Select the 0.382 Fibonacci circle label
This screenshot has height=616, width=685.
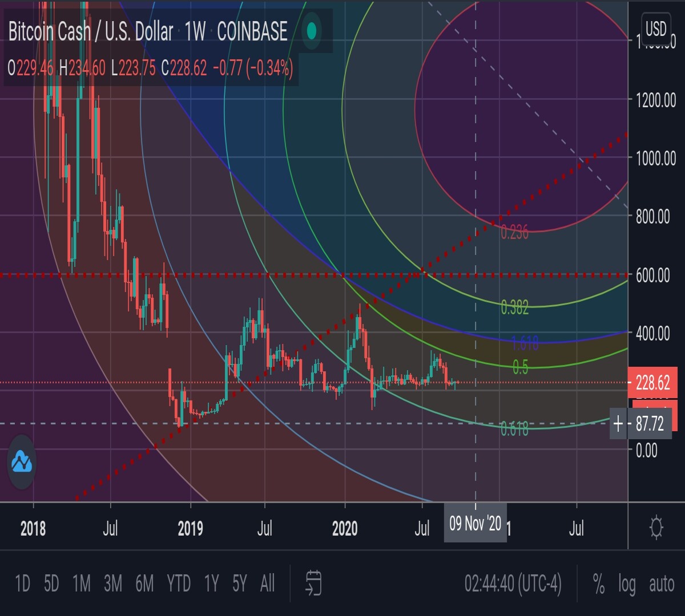[x=515, y=307]
